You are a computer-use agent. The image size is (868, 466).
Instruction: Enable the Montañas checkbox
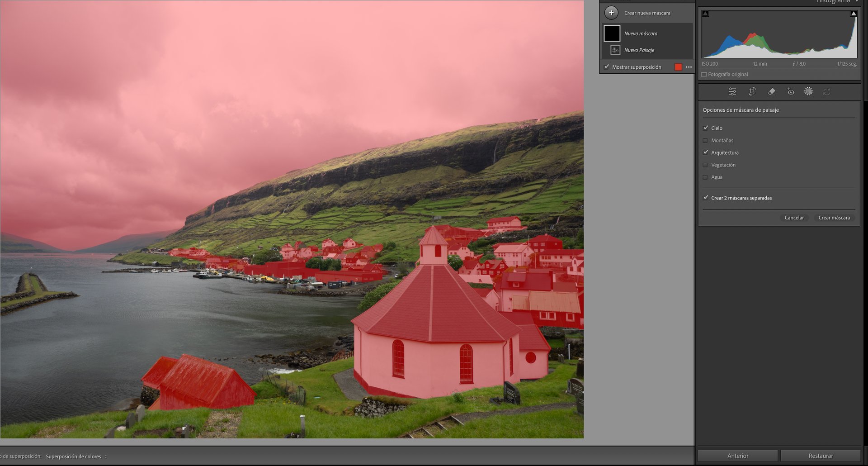(706, 140)
